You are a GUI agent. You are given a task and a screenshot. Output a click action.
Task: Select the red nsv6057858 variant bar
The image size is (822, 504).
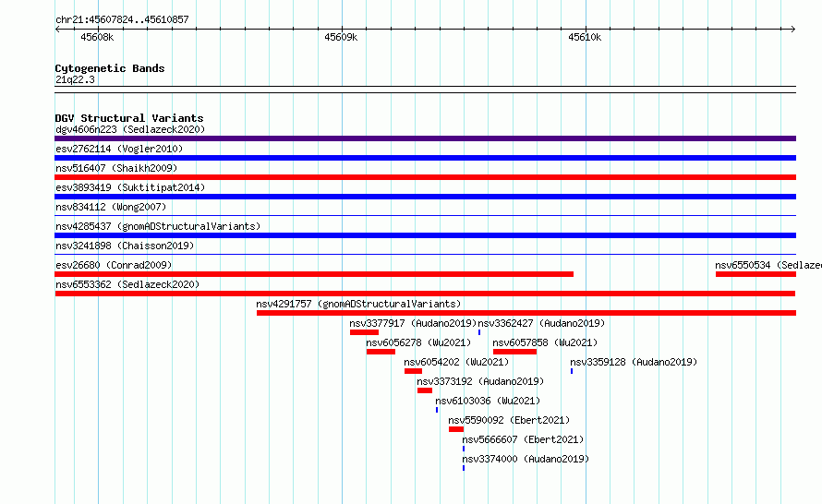[x=514, y=352]
